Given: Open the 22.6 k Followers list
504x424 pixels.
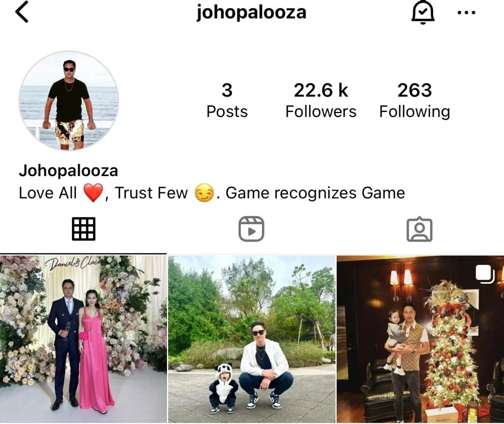Looking at the screenshot, I should coord(321,100).
